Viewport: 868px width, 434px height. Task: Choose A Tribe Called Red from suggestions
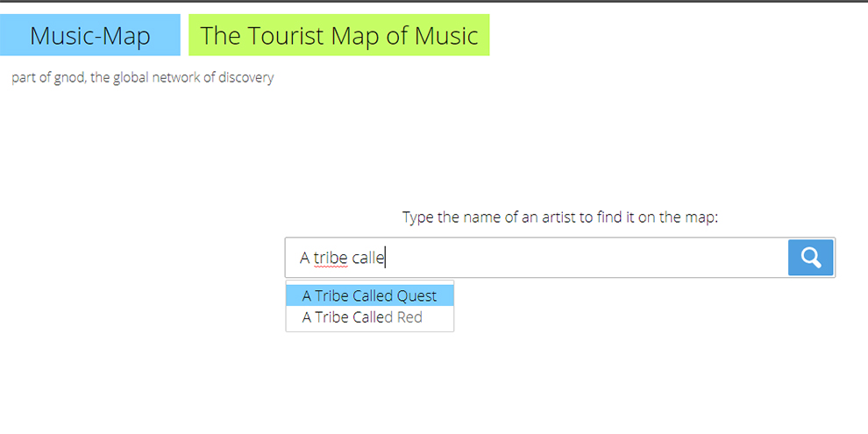pyautogui.click(x=370, y=317)
